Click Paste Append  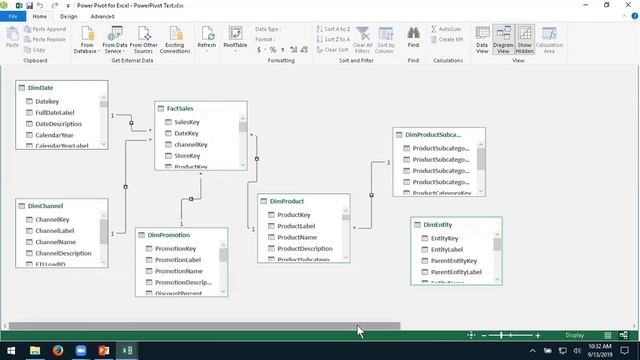(45, 29)
